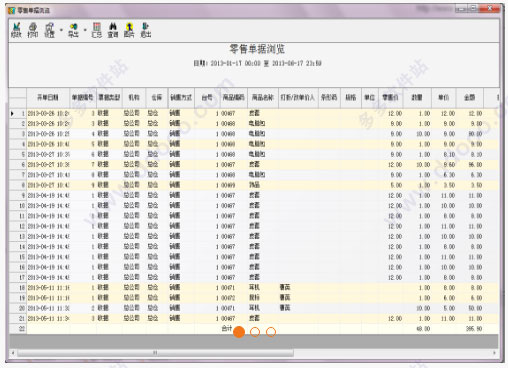Click row number 13 in row header
508x368 pixels.
click(x=22, y=236)
